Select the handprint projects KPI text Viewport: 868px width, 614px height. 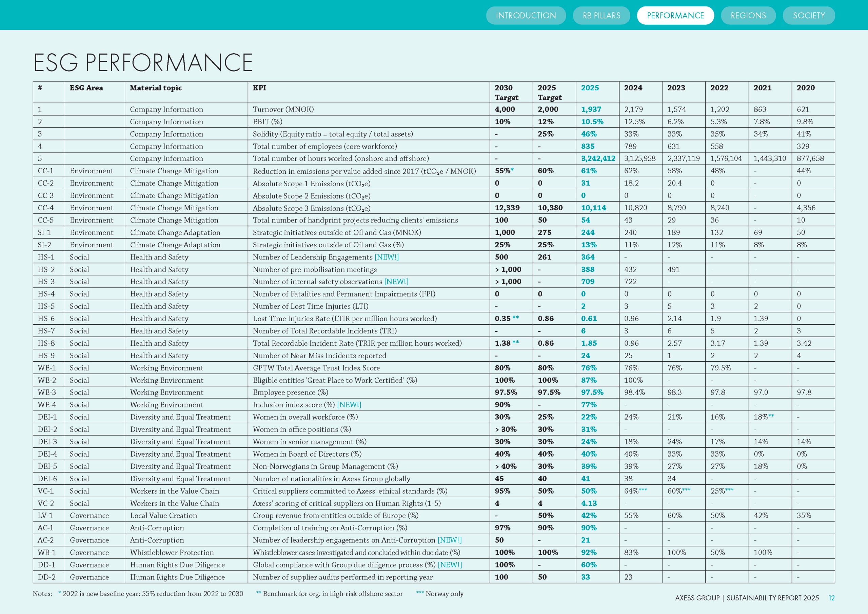click(x=355, y=220)
